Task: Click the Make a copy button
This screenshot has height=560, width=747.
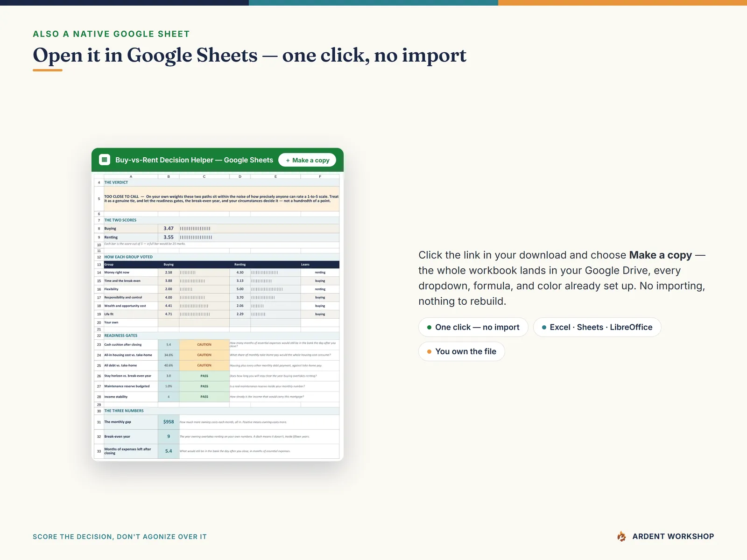Action: (307, 160)
